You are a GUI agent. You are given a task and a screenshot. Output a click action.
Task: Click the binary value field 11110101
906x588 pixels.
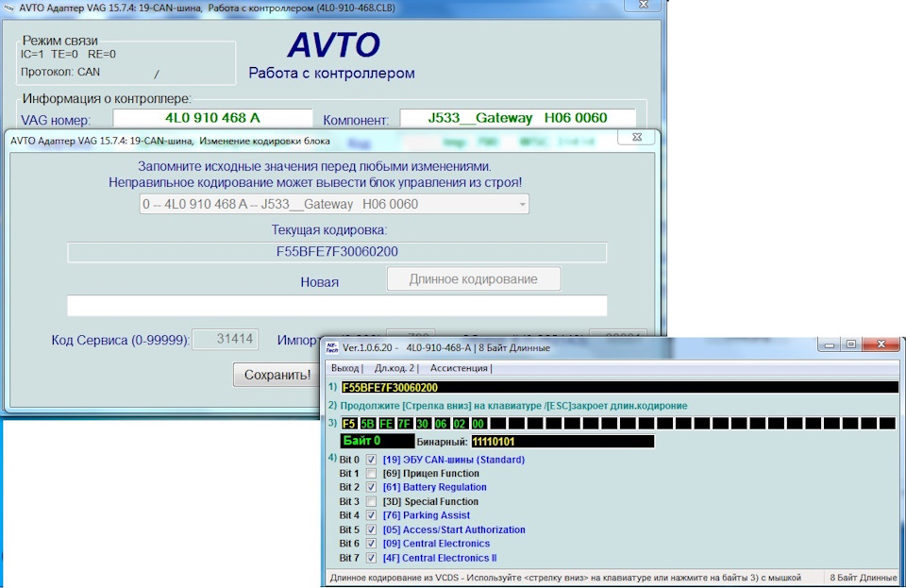point(562,442)
